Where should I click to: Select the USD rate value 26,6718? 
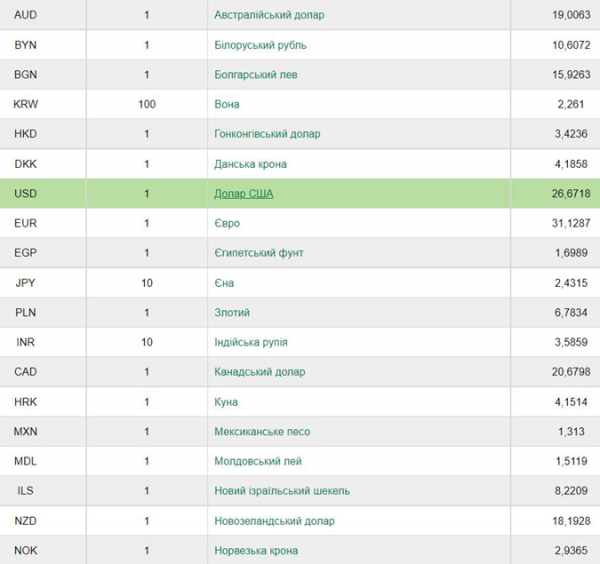click(571, 194)
